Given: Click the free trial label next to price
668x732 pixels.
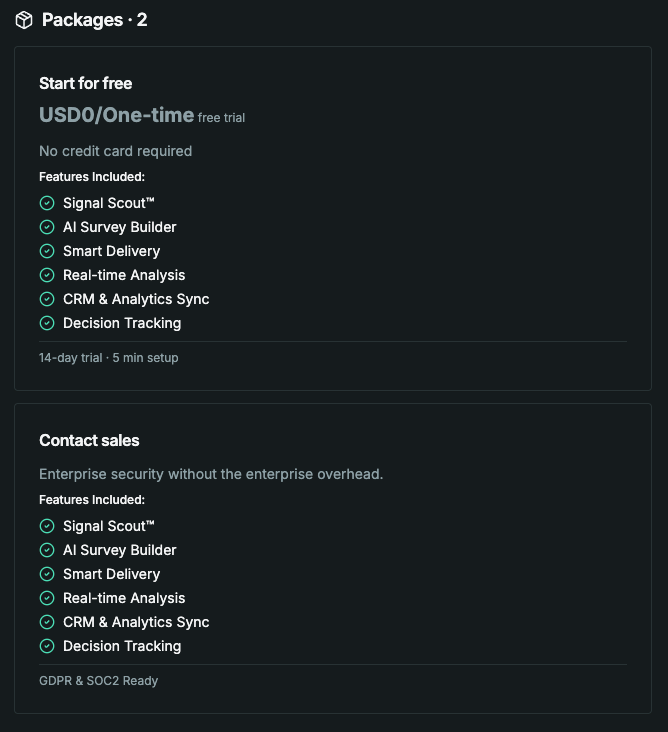Looking at the screenshot, I should 221,118.
